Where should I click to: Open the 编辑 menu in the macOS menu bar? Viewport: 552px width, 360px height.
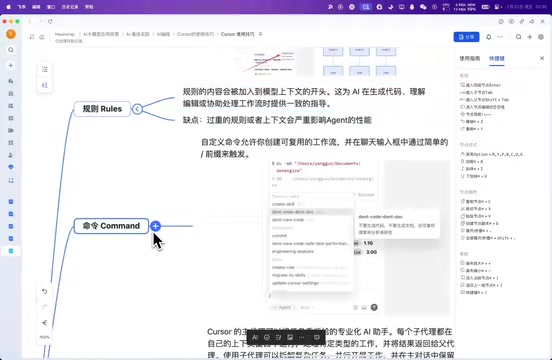pos(36,7)
